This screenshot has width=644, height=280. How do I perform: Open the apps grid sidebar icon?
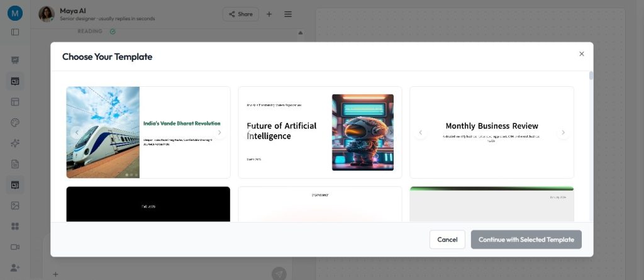point(15,226)
